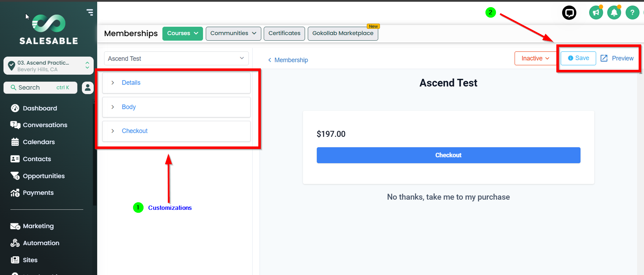Click the Sites newspaper icon
Screen dimensions: 644x275
[15, 260]
